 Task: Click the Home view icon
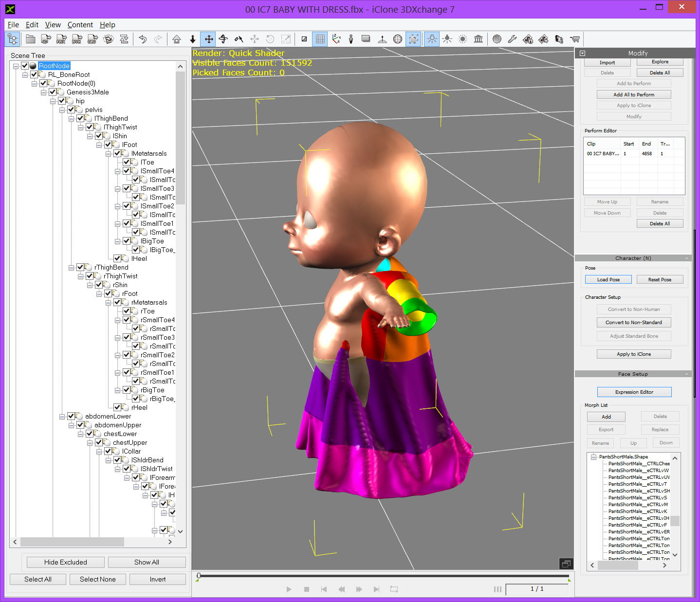click(177, 39)
